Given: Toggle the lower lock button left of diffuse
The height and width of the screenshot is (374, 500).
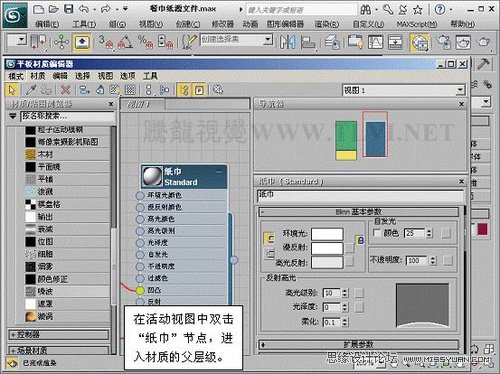Looking at the screenshot, I should pyautogui.click(x=269, y=254).
